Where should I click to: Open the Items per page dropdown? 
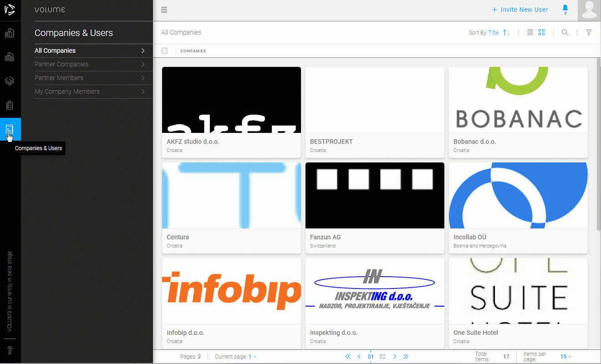(566, 357)
